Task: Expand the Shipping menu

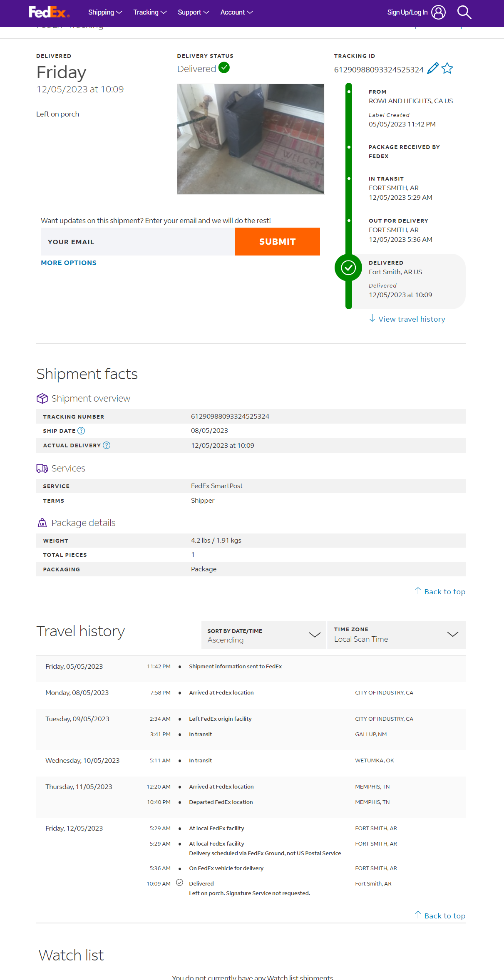Action: point(105,12)
